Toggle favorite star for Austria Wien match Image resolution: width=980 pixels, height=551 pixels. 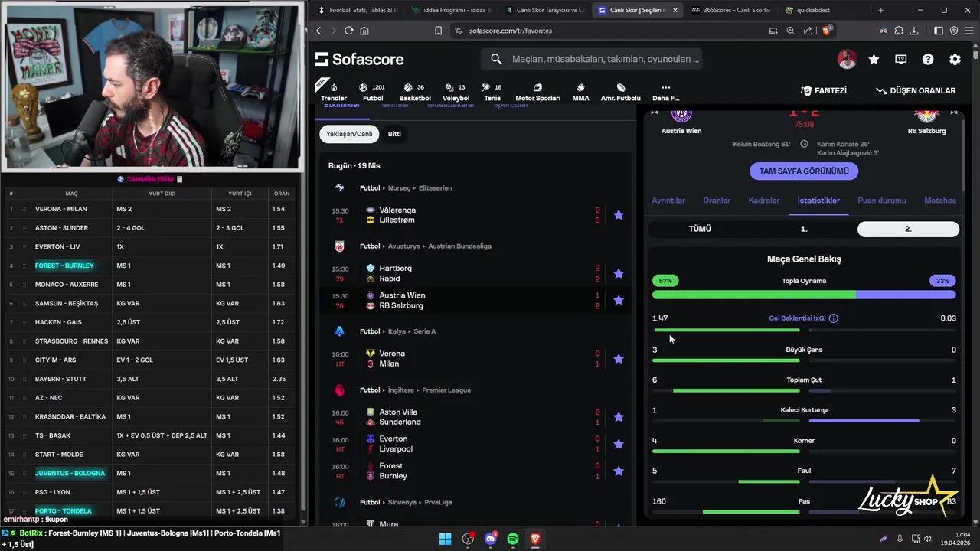(619, 300)
